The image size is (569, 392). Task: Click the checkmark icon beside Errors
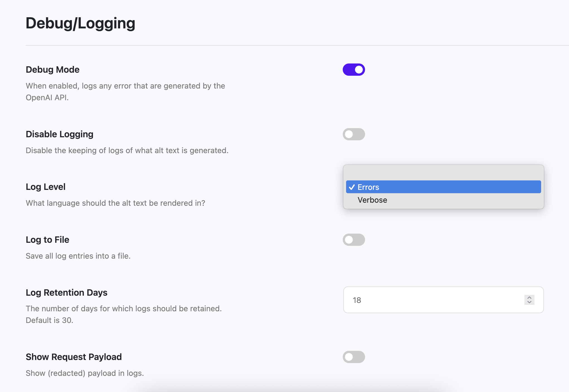352,187
